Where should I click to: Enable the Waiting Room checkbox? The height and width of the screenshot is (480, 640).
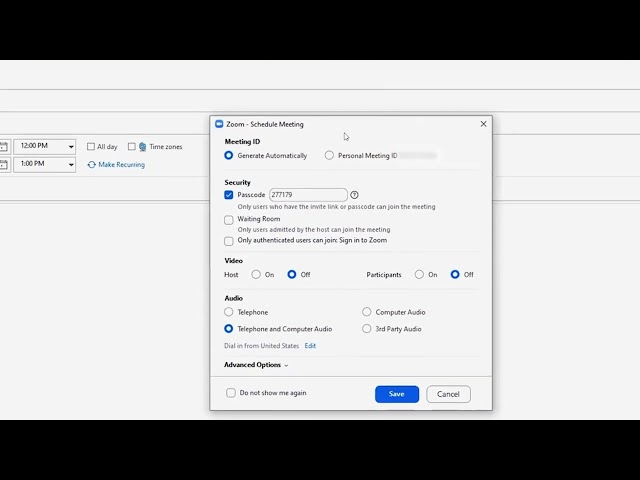tap(229, 220)
